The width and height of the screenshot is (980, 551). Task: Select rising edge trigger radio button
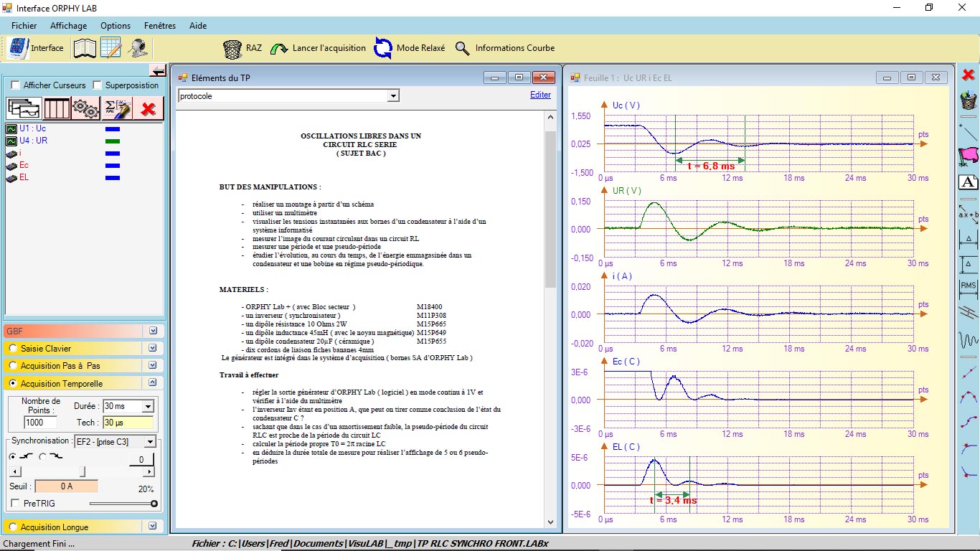12,456
